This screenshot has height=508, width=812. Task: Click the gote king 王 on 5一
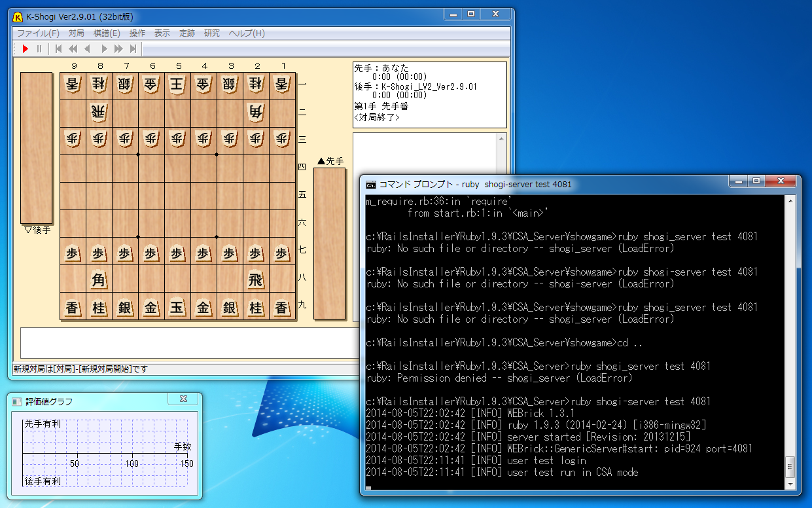177,86
